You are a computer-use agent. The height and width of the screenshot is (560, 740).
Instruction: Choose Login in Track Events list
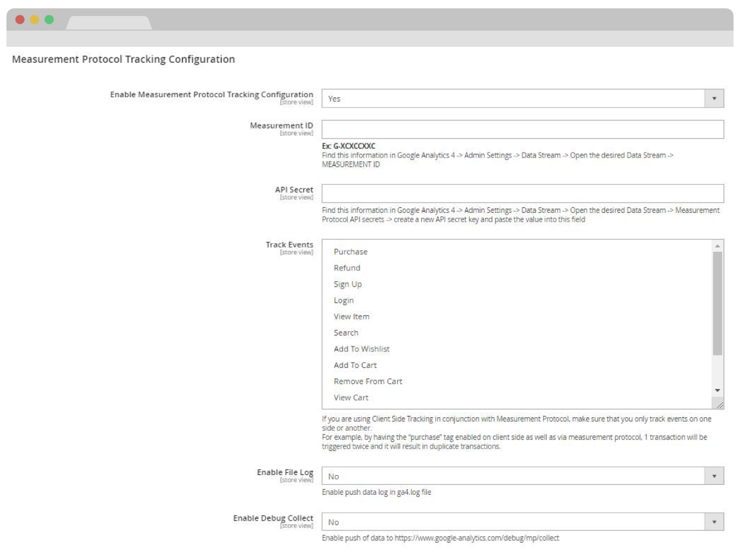pyautogui.click(x=344, y=300)
